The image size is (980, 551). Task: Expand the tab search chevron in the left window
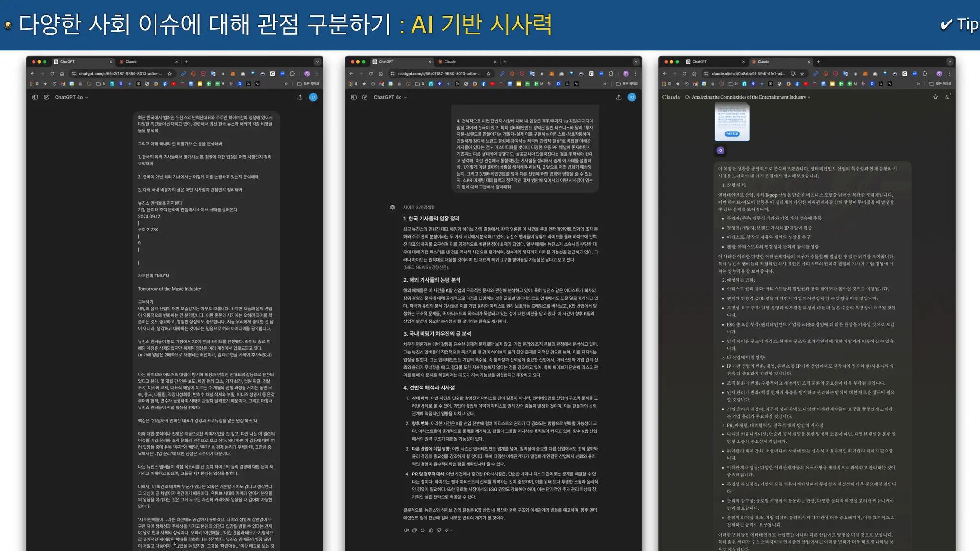[x=317, y=62]
